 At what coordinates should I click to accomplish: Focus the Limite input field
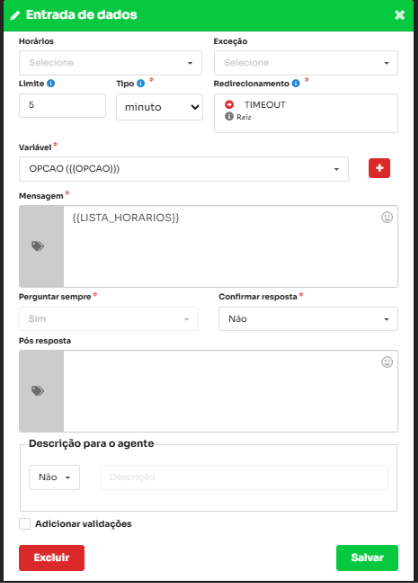(62, 106)
